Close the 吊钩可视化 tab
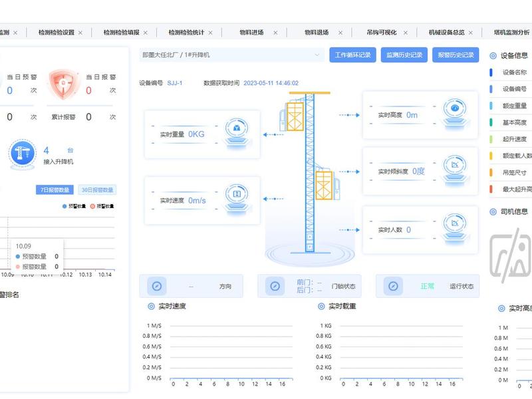 coord(406,33)
